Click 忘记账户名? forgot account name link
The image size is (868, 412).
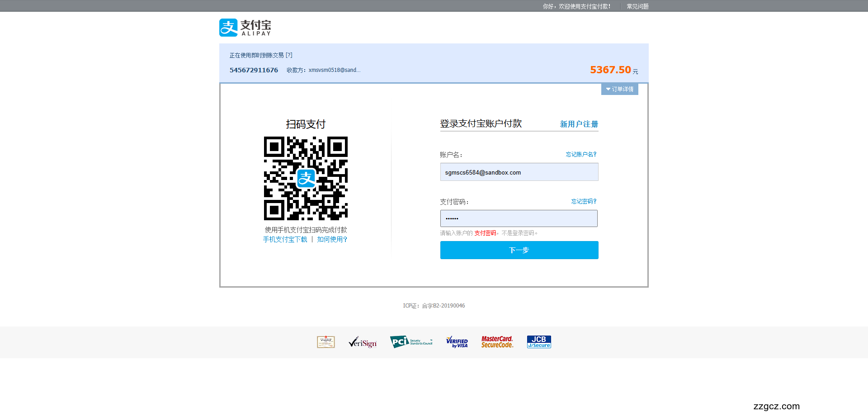[581, 154]
